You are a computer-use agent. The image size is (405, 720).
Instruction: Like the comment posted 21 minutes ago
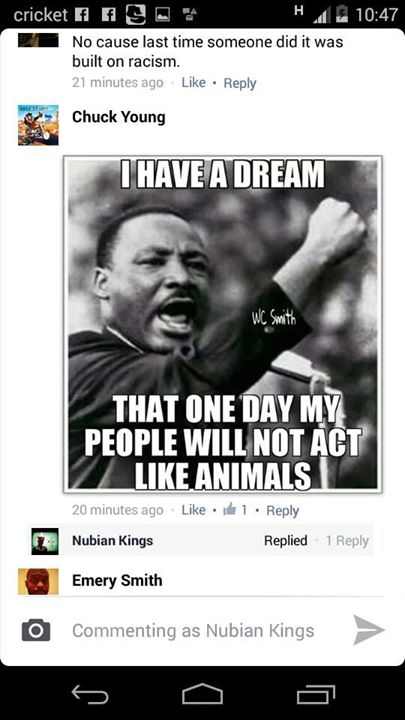tap(193, 83)
